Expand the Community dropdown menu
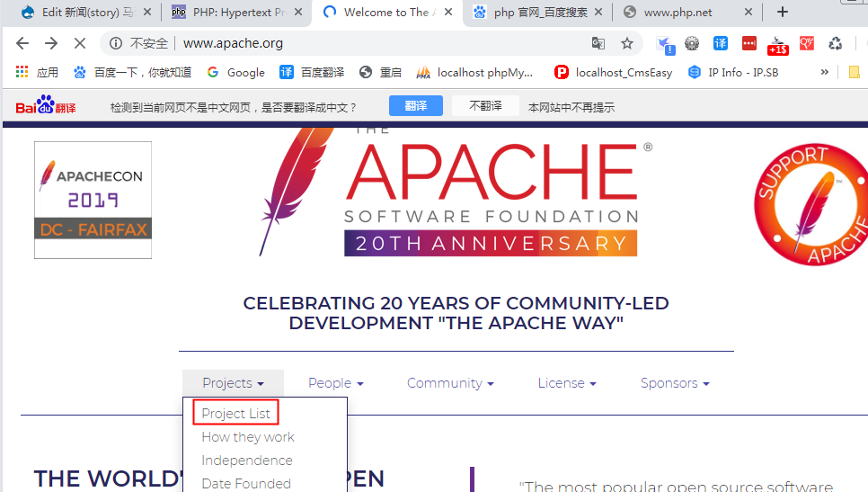This screenshot has height=492, width=868. pyautogui.click(x=450, y=383)
